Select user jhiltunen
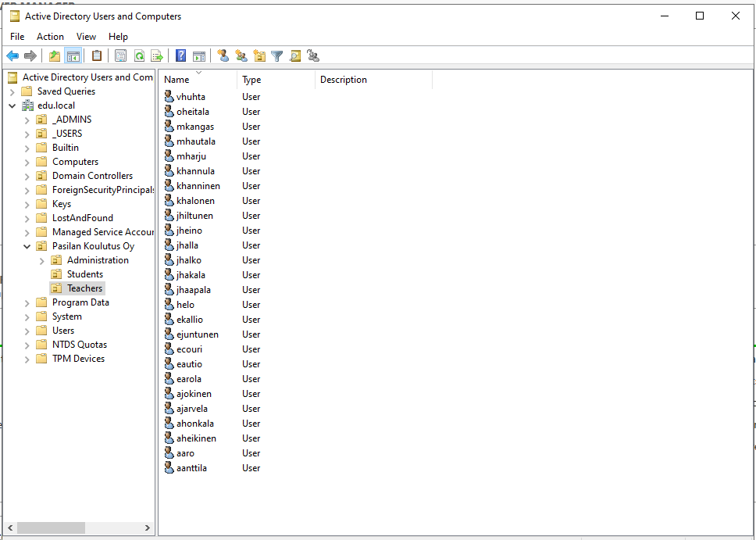 coord(194,215)
